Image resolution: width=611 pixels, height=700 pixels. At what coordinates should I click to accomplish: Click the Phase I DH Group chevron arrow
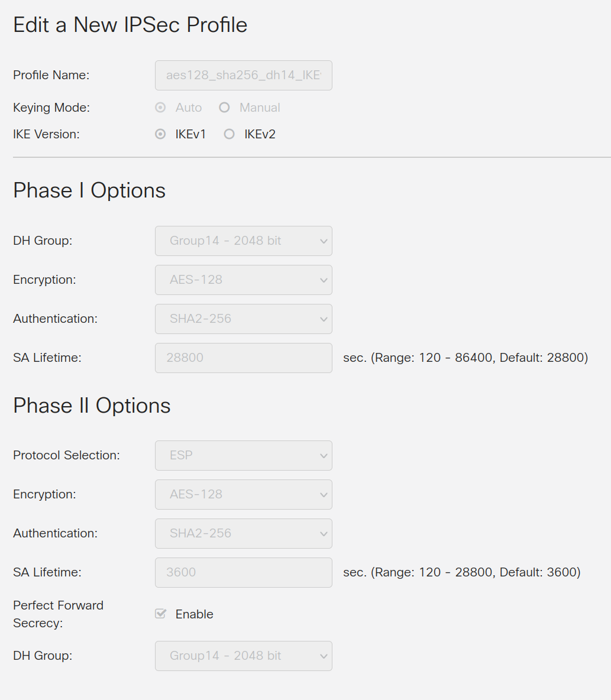tap(324, 241)
